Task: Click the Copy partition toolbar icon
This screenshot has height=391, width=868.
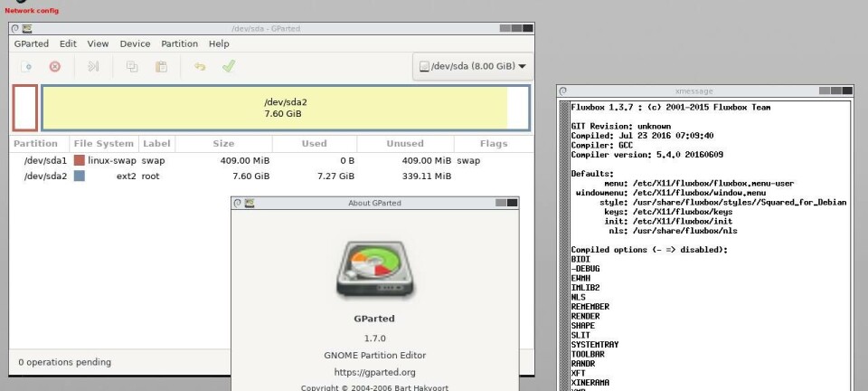Action: [132, 67]
